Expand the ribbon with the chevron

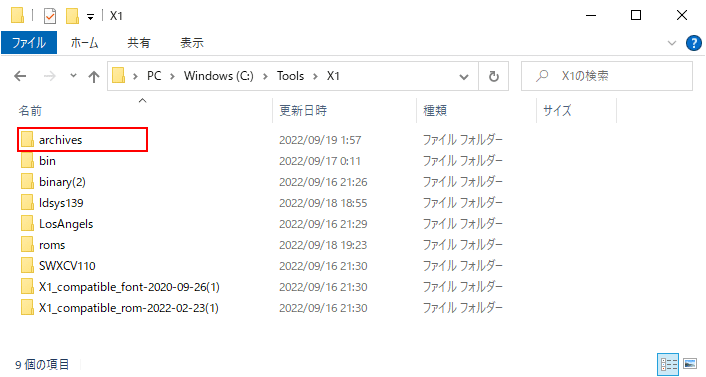[672, 43]
